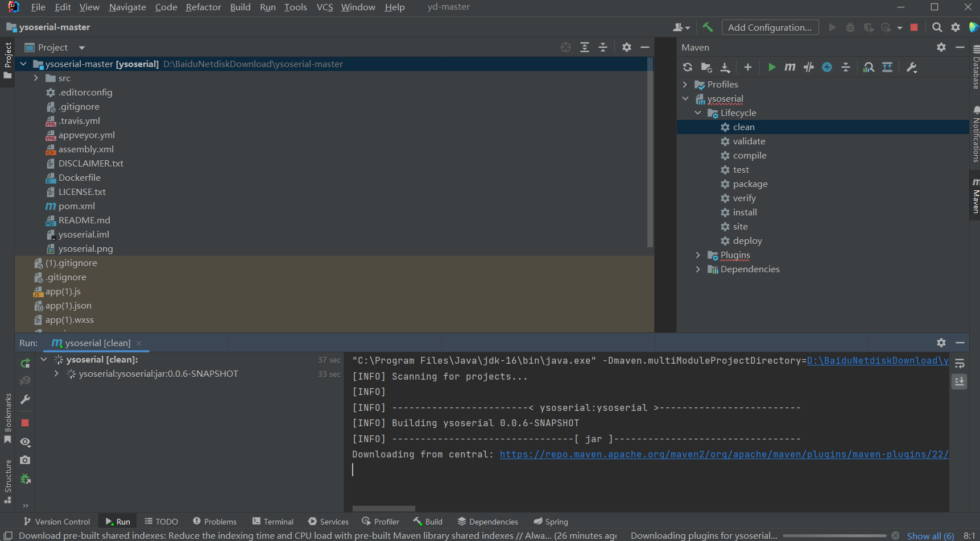Screen dimensions: 980x541
Task: Toggle skip tests mode in Maven toolbar
Action: tap(827, 67)
